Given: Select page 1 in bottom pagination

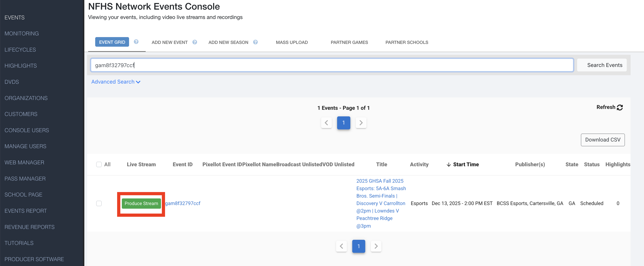Looking at the screenshot, I should pos(358,246).
